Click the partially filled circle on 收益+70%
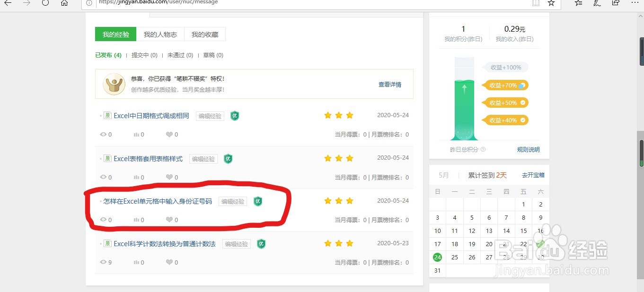 (522, 86)
